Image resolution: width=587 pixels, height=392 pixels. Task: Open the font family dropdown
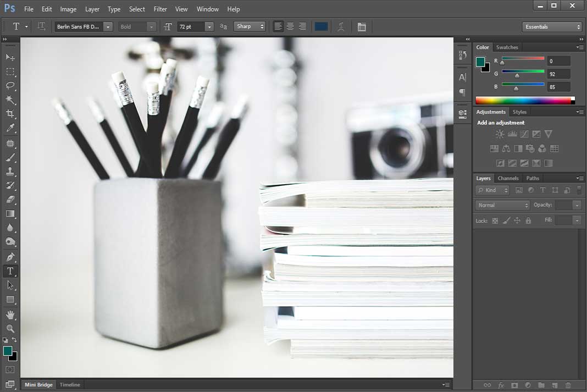[x=108, y=26]
